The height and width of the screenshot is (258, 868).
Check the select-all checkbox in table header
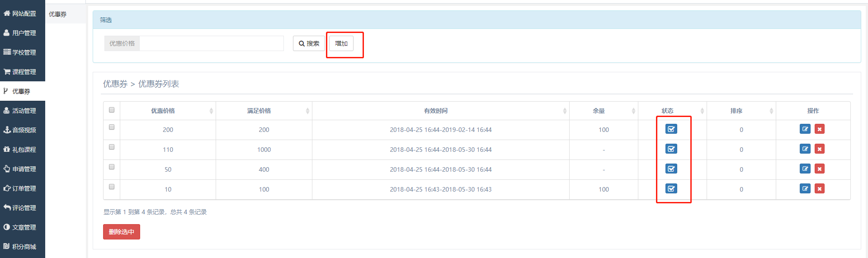tap(112, 110)
